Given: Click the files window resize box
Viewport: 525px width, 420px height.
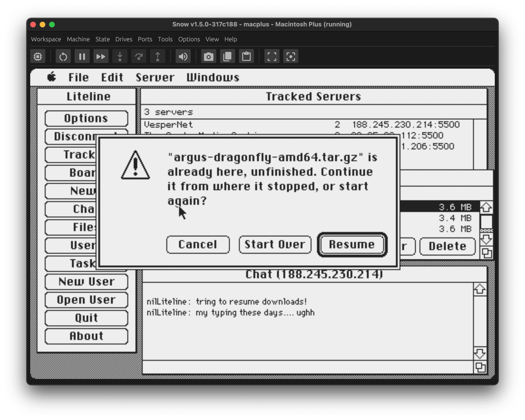Looking at the screenshot, I should point(486,253).
